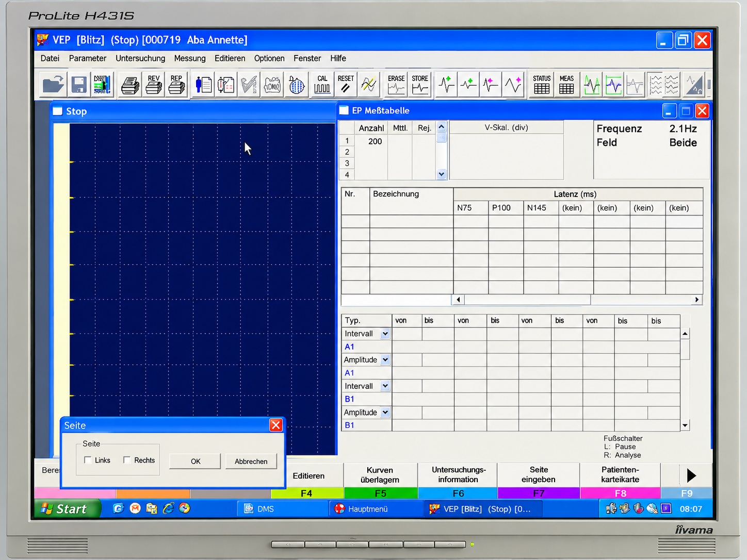747x560 pixels.
Task: Check the Links checkbox in Seite dialog
Action: point(88,460)
